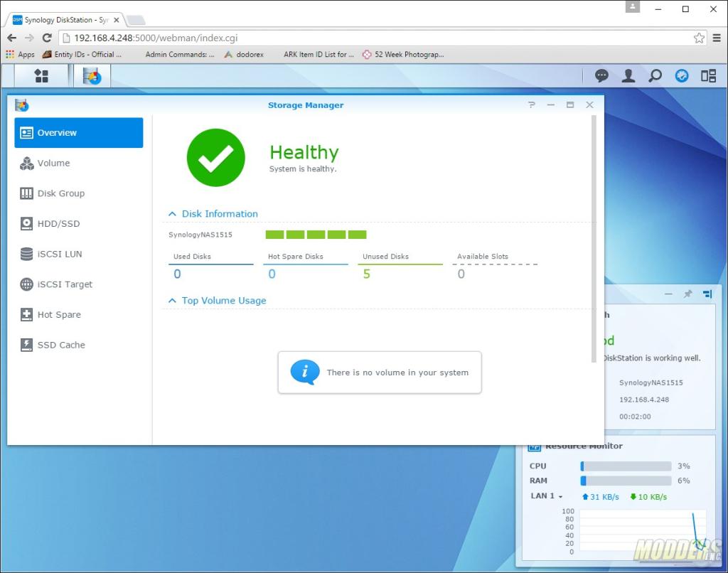Click the Storage Manager taskbar icon
The width and height of the screenshot is (728, 573).
(x=92, y=76)
